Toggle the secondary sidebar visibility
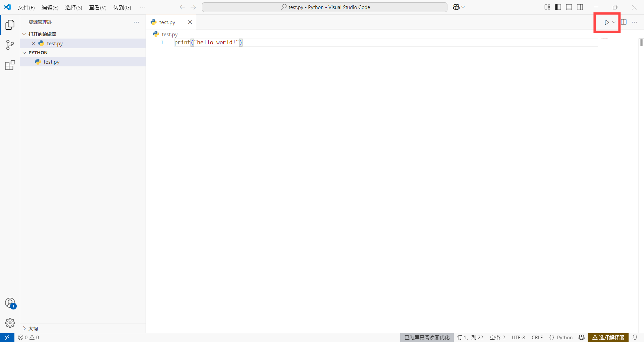Image resolution: width=644 pixels, height=342 pixels. pos(580,7)
